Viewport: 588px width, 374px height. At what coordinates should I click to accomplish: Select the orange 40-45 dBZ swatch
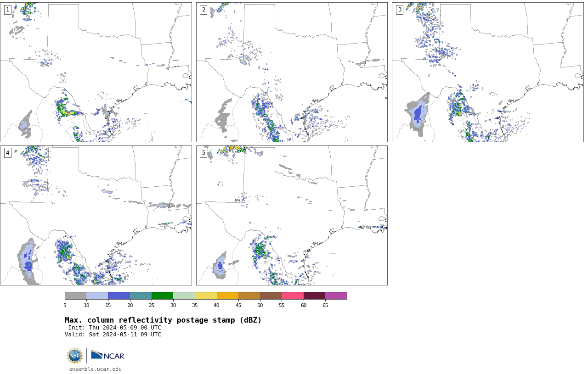[x=227, y=296]
